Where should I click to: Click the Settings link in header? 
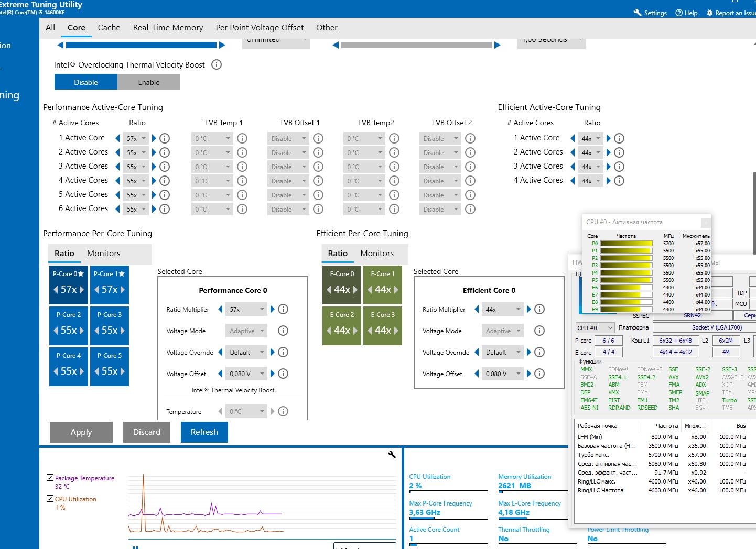coord(655,13)
